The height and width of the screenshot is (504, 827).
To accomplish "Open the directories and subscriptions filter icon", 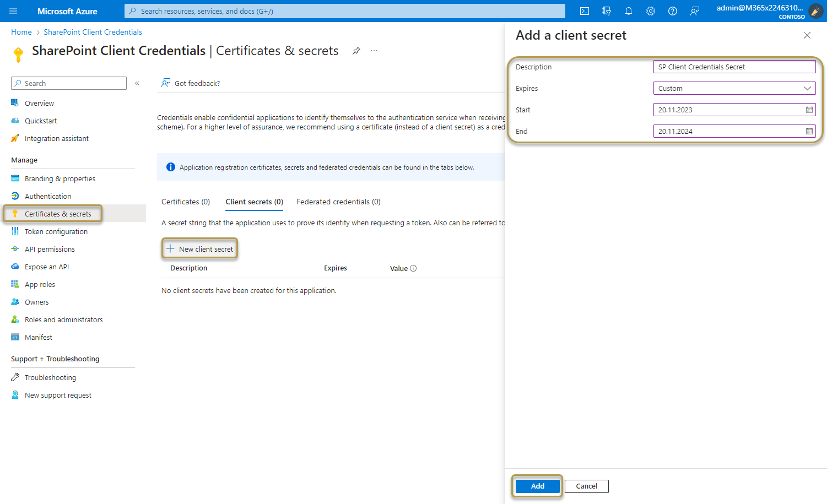I will 606,10.
